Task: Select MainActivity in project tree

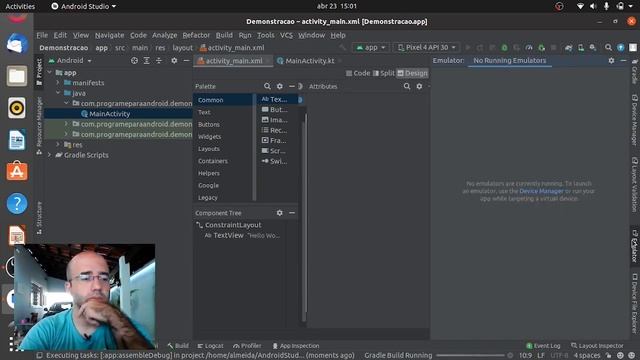Action: pyautogui.click(x=109, y=114)
